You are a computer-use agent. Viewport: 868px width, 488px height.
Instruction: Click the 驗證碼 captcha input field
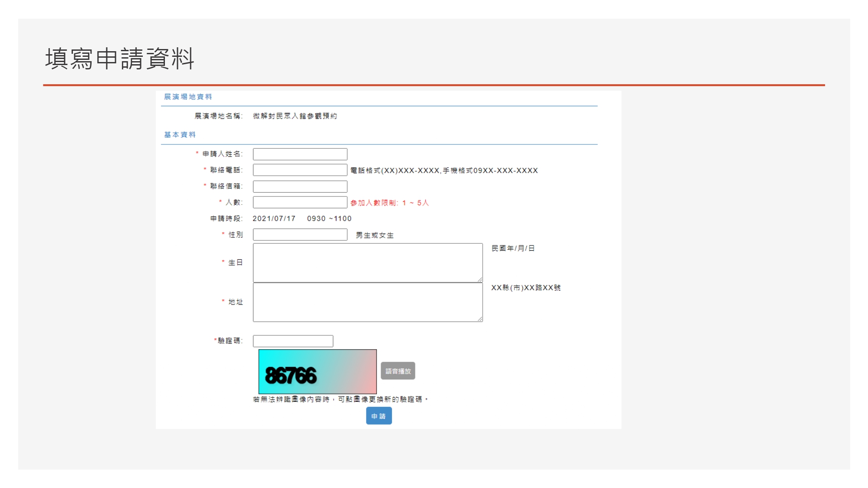pos(293,341)
